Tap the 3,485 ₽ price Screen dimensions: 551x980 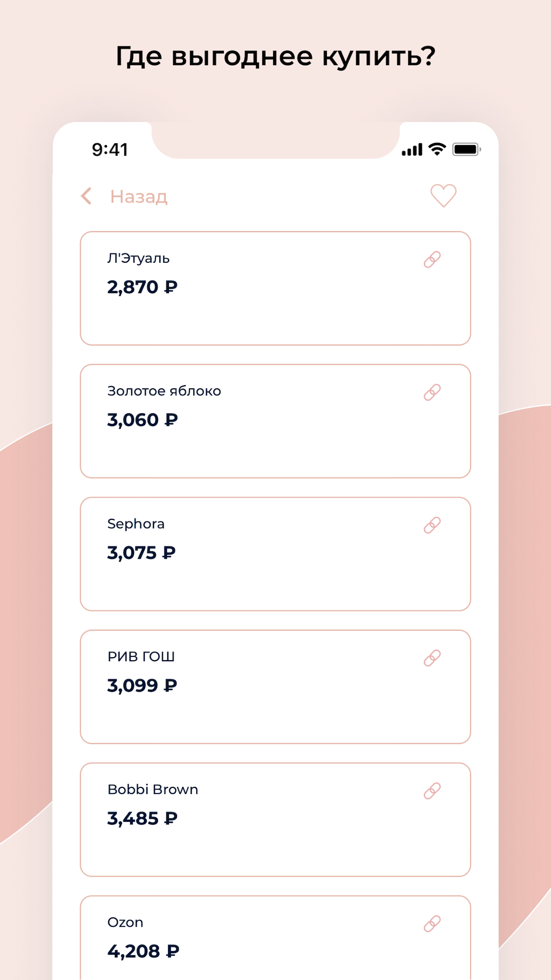click(x=142, y=818)
